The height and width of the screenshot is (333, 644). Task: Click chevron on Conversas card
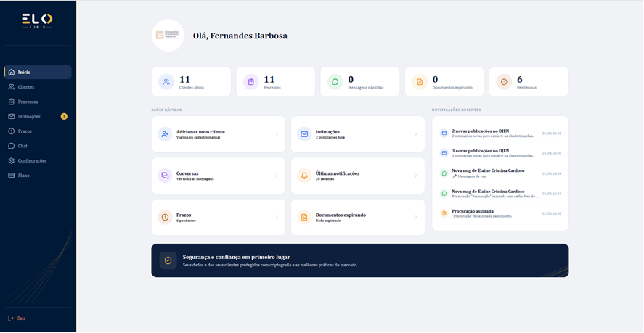pyautogui.click(x=277, y=176)
